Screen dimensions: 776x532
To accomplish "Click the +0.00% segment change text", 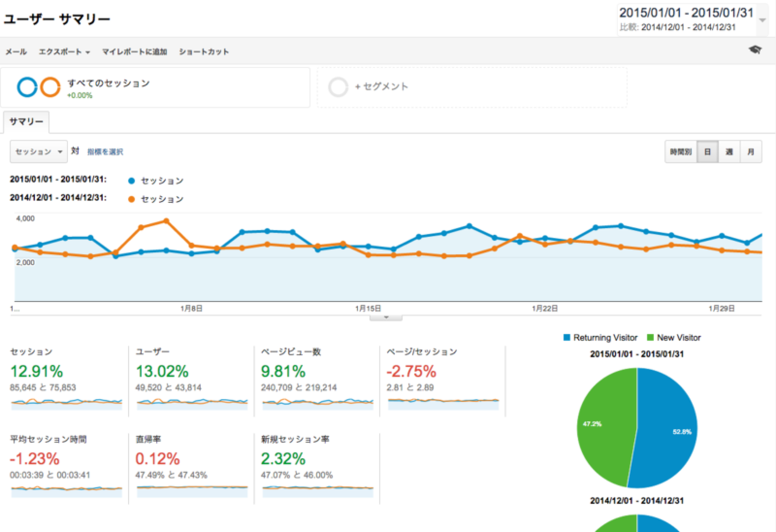I will click(x=79, y=96).
